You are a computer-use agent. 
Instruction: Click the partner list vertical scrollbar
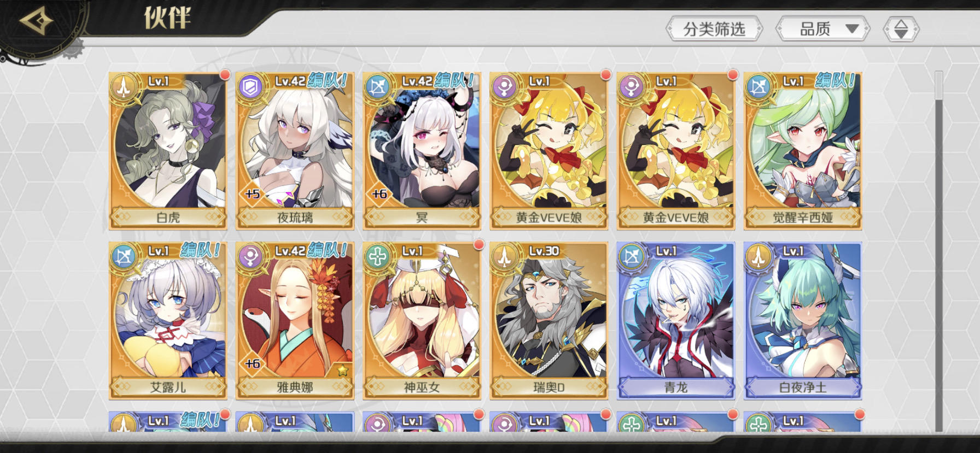[x=939, y=251]
